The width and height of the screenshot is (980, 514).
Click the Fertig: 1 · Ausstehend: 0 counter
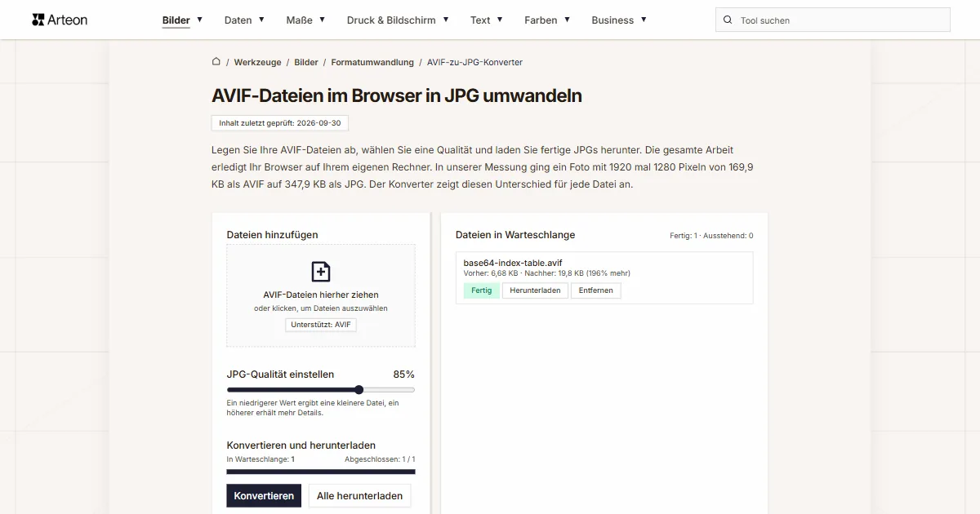pyautogui.click(x=711, y=236)
